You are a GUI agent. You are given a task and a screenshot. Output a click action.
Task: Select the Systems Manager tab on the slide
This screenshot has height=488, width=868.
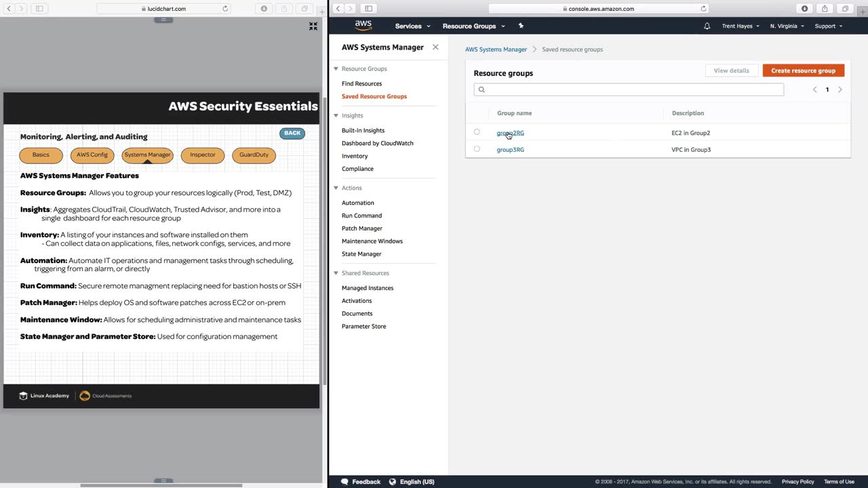pos(147,155)
